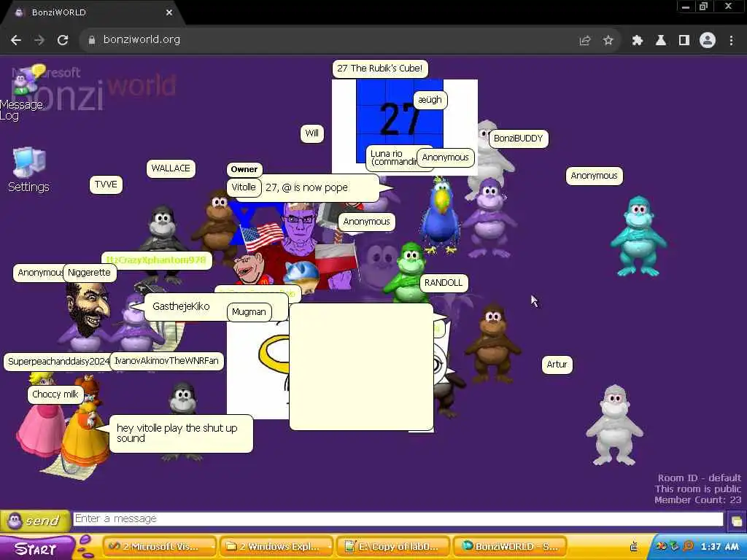Image resolution: width=747 pixels, height=560 pixels.
Task: Click the brown Bonzi beside RANDOLL
Action: (492, 344)
